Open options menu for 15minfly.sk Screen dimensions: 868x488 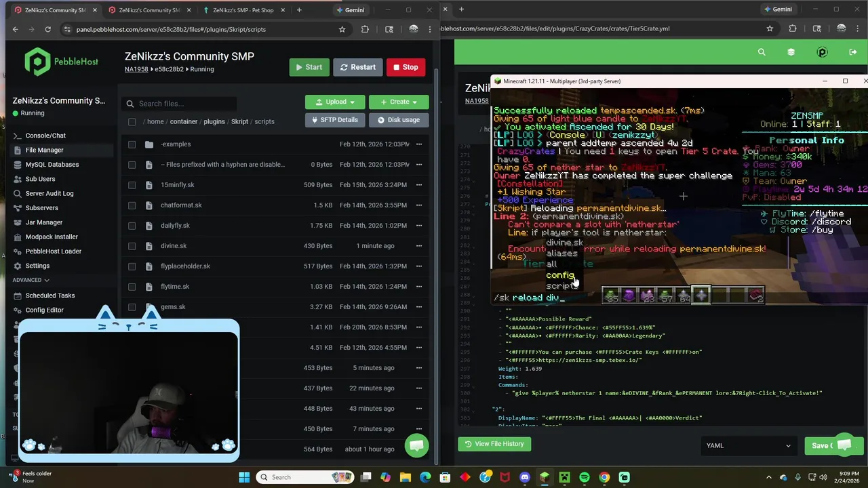[419, 185]
